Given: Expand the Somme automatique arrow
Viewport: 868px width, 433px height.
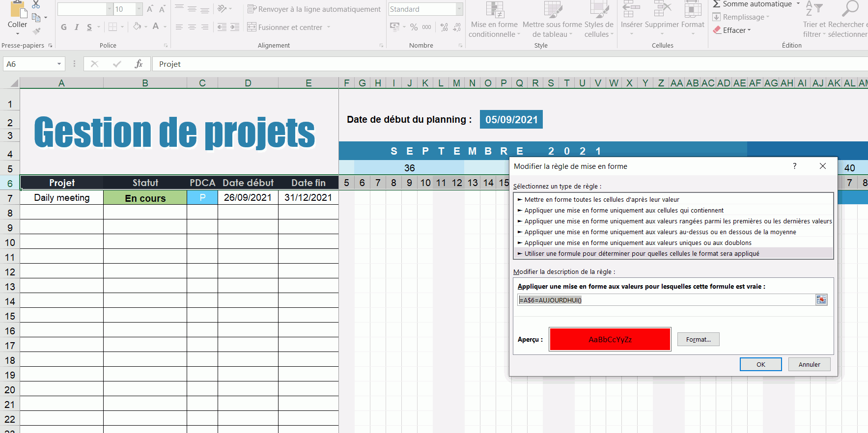Looking at the screenshot, I should pos(798,4).
